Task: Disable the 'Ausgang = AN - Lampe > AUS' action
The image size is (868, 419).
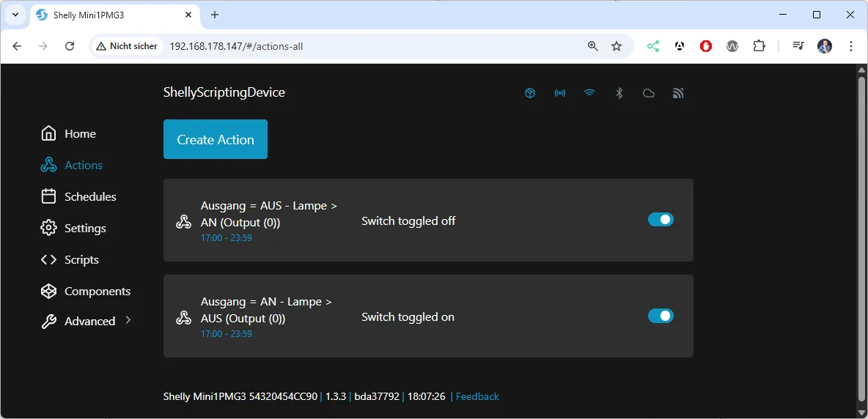Action: point(660,316)
